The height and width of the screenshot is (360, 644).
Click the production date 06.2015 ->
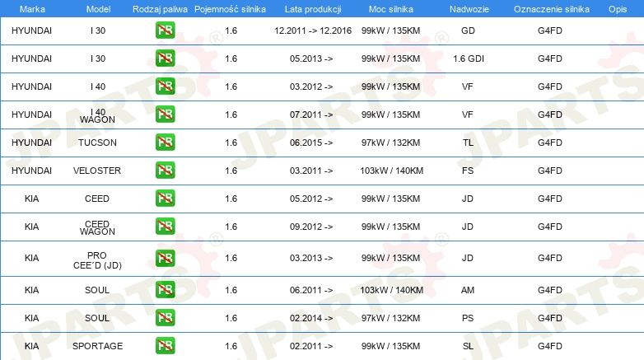[x=311, y=143]
